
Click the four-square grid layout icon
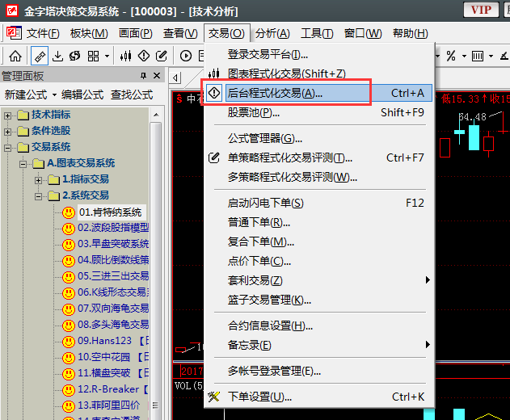tap(93, 56)
